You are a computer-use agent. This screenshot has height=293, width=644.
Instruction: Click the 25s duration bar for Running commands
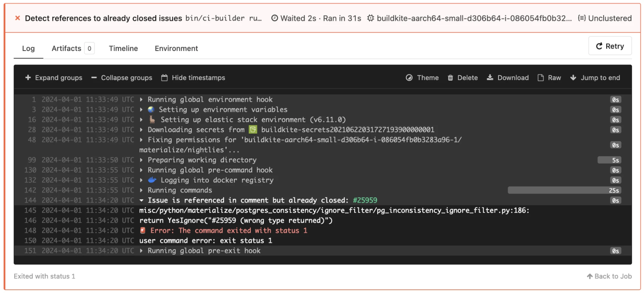point(564,190)
